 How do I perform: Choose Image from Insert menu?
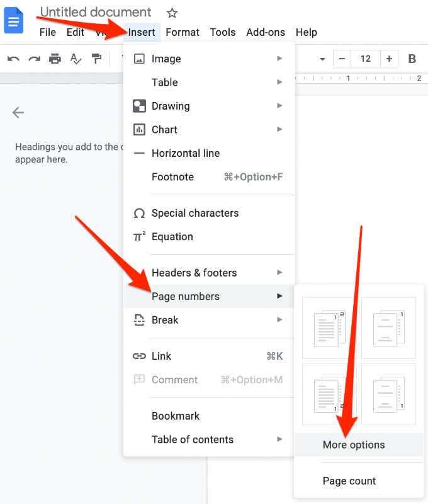click(209, 59)
